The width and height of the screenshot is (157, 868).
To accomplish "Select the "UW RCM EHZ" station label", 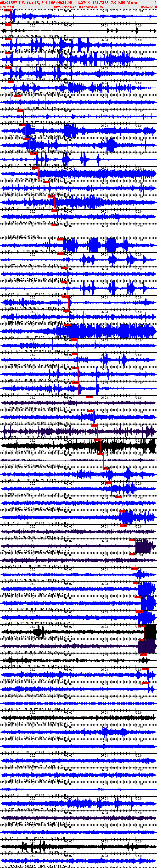I will click(x=11, y=308).
